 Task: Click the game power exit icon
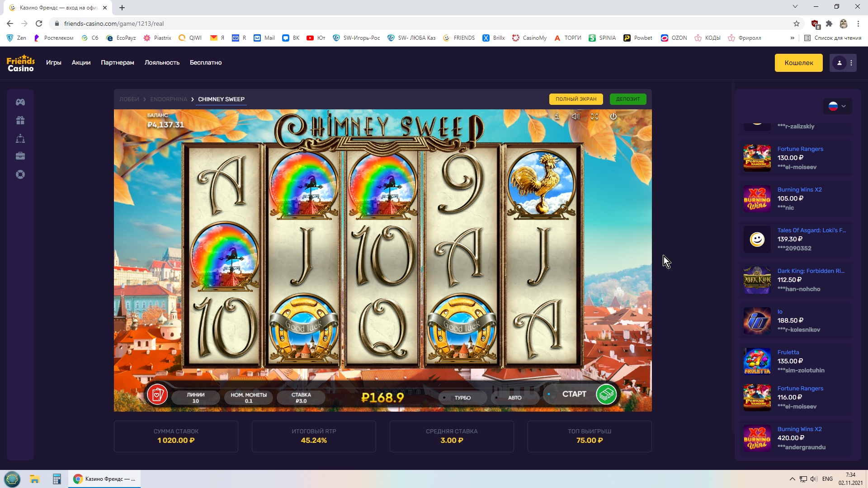(x=613, y=117)
